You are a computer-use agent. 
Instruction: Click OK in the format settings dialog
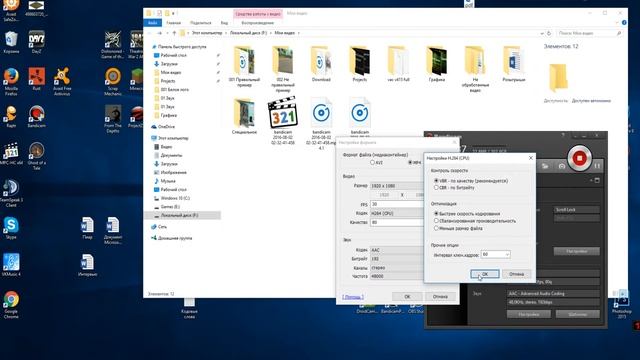407,297
